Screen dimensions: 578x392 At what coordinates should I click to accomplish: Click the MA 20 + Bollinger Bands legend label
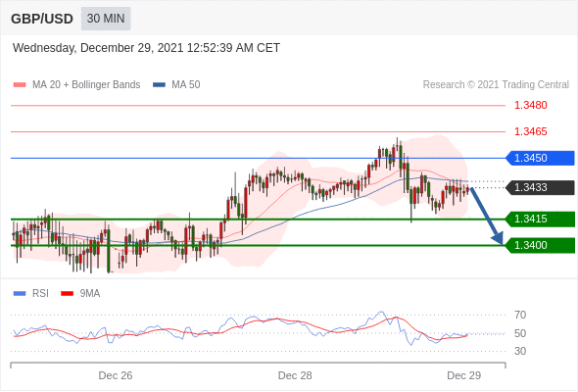[x=86, y=85]
